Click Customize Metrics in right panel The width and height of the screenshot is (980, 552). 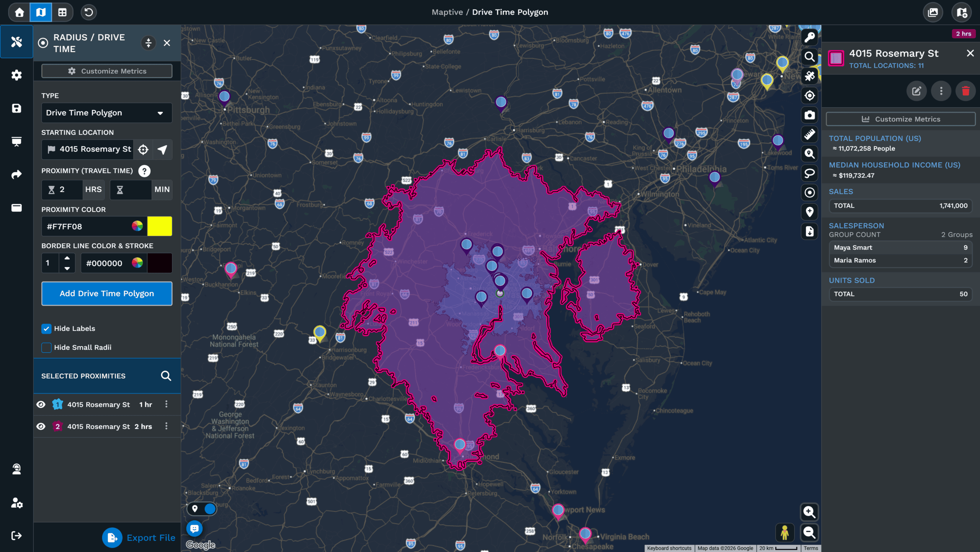click(x=901, y=119)
